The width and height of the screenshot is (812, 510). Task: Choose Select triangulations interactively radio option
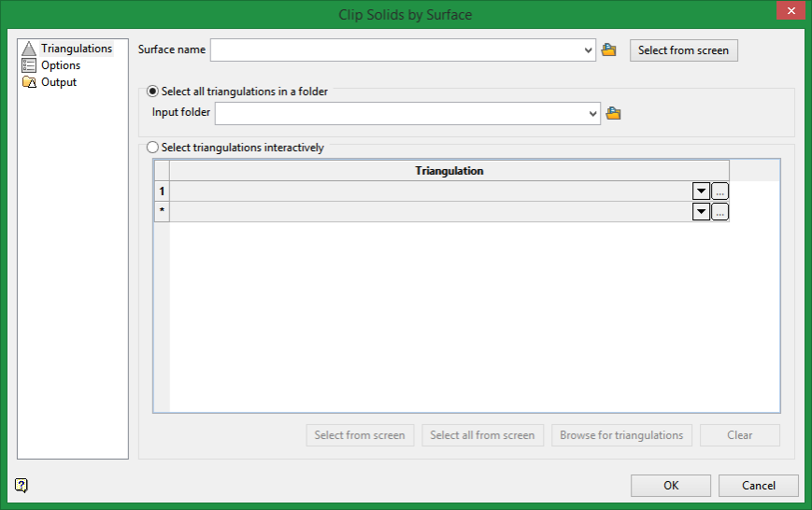click(152, 148)
